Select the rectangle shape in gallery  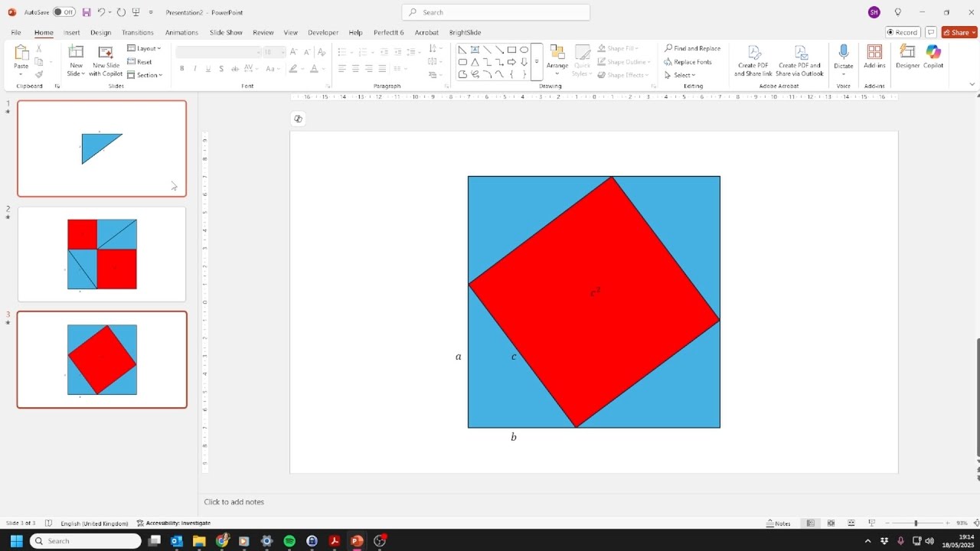[x=511, y=50]
